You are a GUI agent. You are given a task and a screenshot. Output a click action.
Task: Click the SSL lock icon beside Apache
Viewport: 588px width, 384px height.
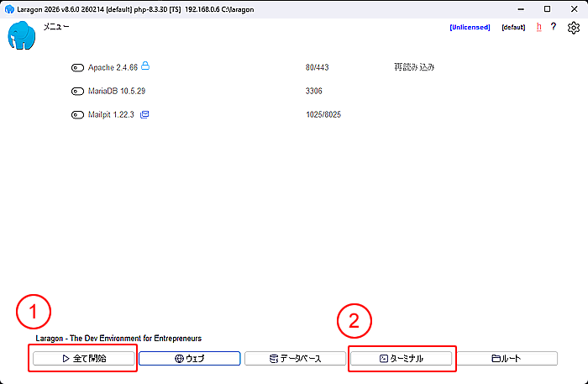(x=144, y=66)
